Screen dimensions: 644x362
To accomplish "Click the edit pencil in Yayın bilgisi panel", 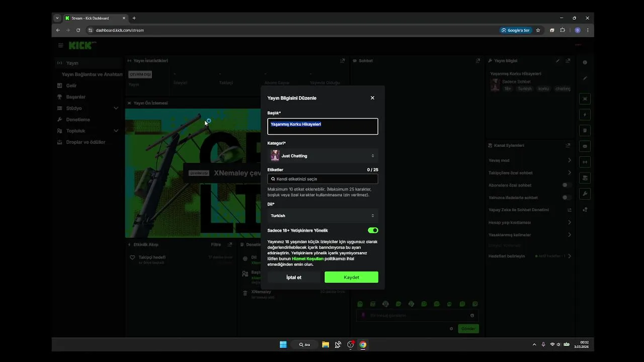I will (x=557, y=61).
